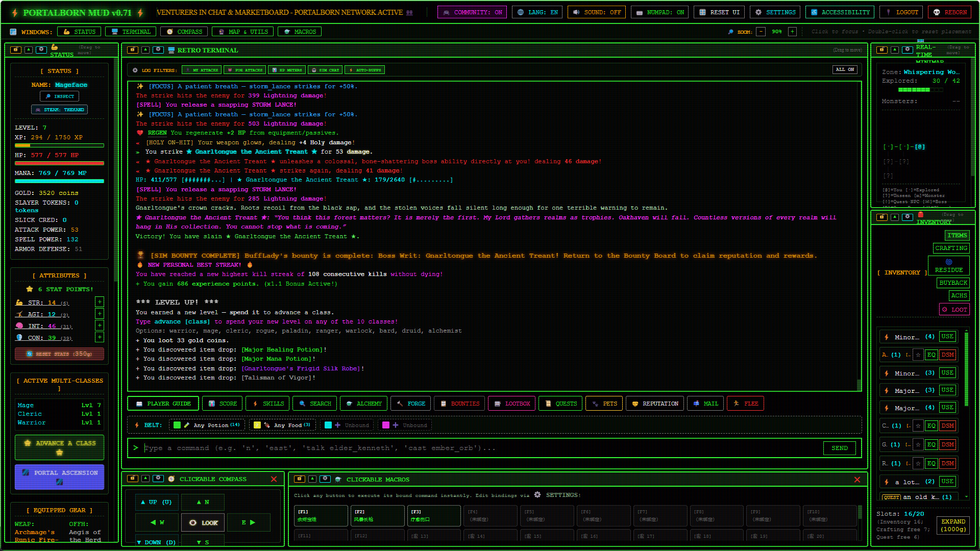The height and width of the screenshot is (551, 980).
Task: Toggle Community on switch
Action: point(472,12)
